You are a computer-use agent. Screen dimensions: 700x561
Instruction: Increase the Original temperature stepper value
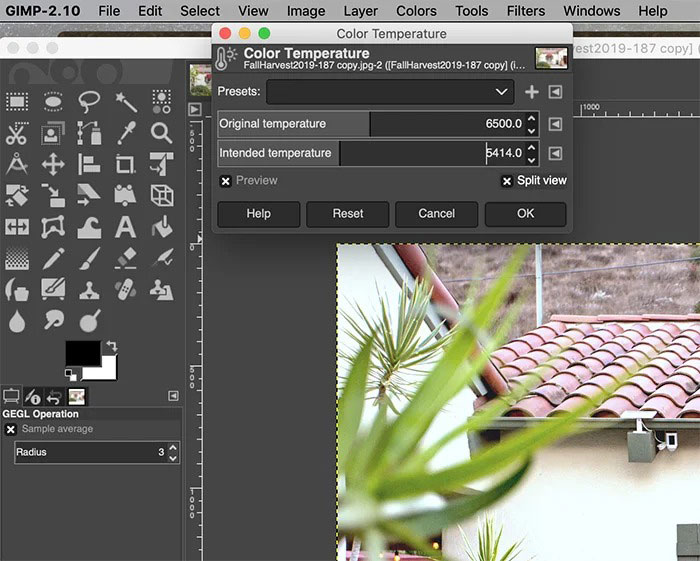[531, 118]
